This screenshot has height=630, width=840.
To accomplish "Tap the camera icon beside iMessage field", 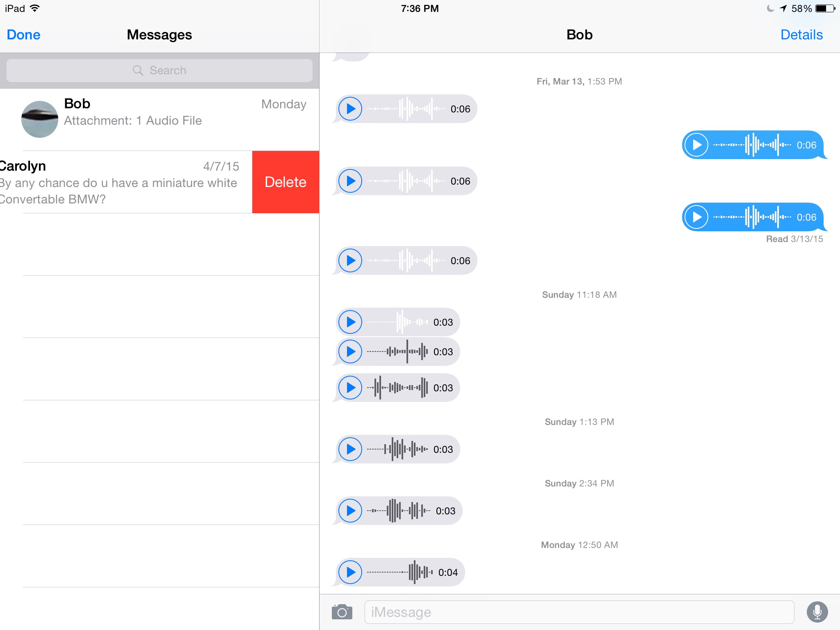I will click(342, 612).
